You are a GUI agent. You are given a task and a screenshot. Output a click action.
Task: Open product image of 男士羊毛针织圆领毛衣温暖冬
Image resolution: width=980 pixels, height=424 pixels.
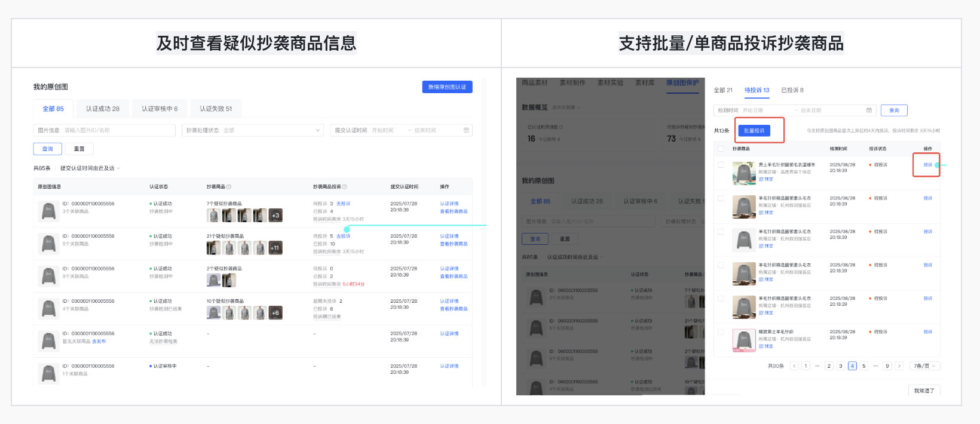[x=744, y=173]
